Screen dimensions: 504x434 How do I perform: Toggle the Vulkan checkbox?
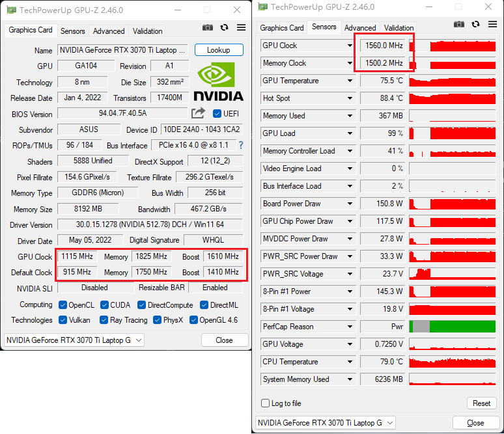point(63,320)
